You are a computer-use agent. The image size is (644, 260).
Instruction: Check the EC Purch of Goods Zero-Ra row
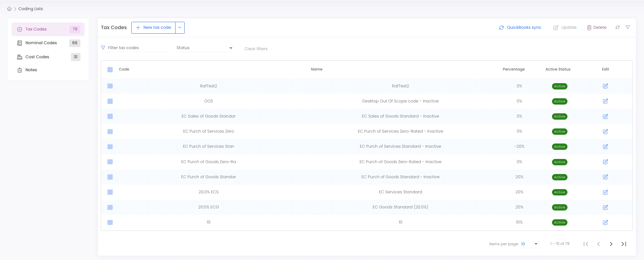tap(110, 162)
